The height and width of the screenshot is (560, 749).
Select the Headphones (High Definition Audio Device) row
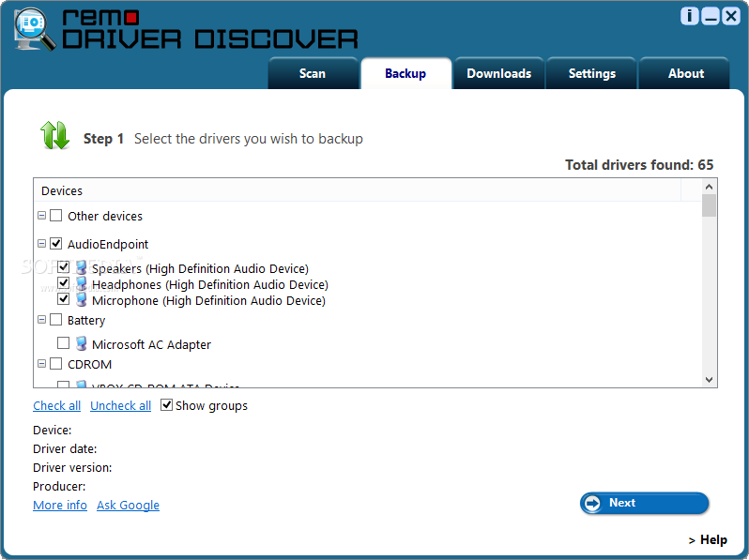point(210,284)
